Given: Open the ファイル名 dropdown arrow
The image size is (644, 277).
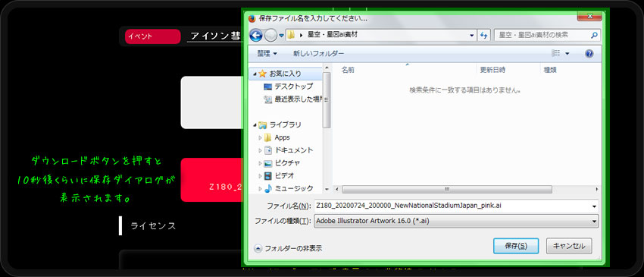Looking at the screenshot, I should [x=594, y=206].
